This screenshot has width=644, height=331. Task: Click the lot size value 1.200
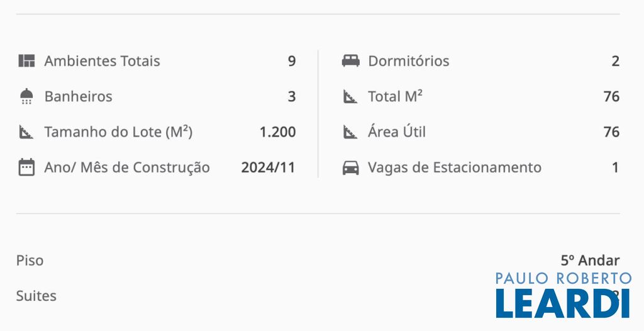pos(277,132)
